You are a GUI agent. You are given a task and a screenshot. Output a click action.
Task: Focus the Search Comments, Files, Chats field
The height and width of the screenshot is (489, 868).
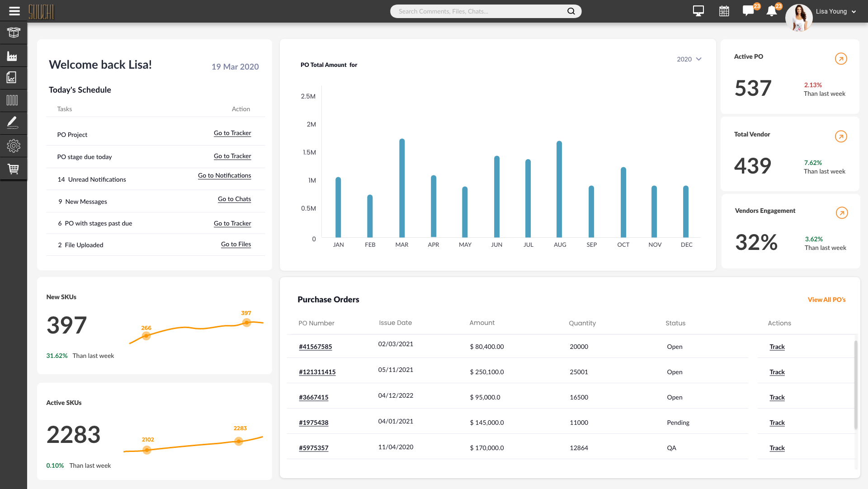pyautogui.click(x=486, y=11)
